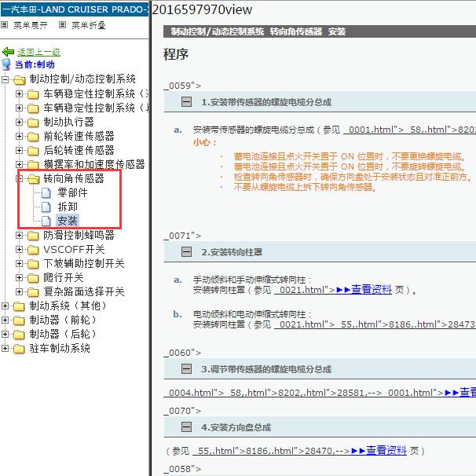Viewport: 476px width, 476px height.
Task: Click the 驻车制动系统 folder icon
Action: 19,349
